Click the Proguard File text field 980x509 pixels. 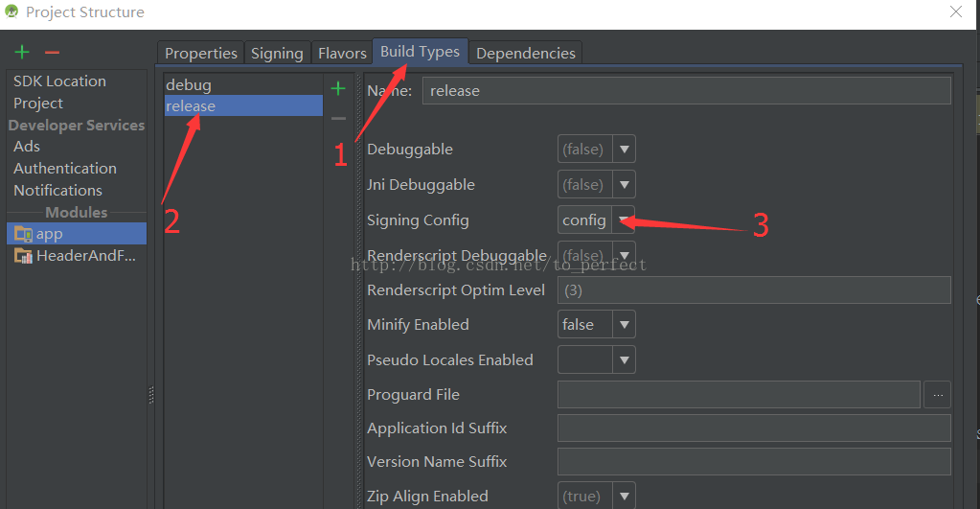(739, 395)
